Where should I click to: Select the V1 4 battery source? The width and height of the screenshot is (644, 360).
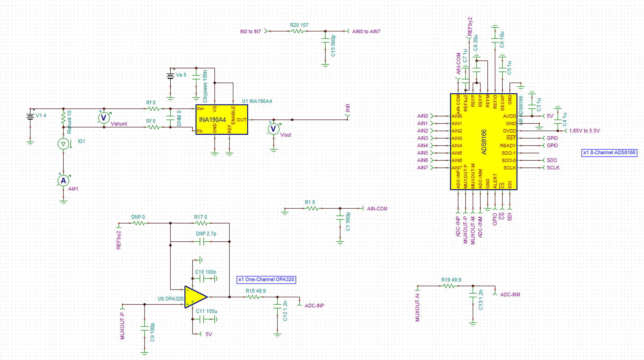point(30,117)
